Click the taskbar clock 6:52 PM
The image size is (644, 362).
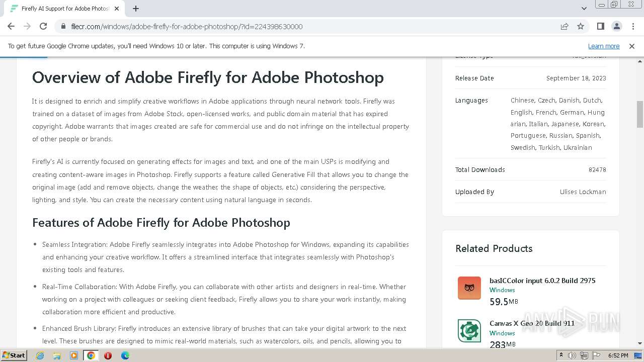[x=618, y=355]
